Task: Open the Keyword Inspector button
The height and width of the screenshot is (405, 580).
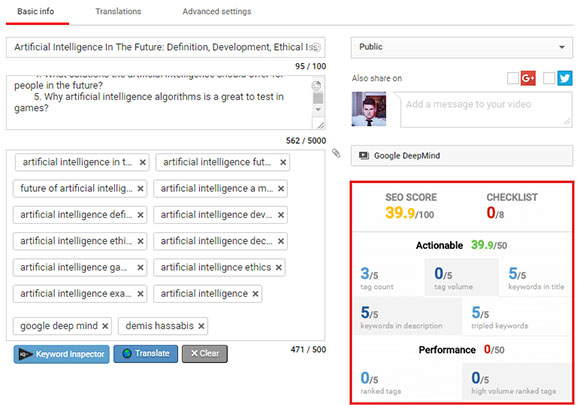Action: (x=61, y=354)
